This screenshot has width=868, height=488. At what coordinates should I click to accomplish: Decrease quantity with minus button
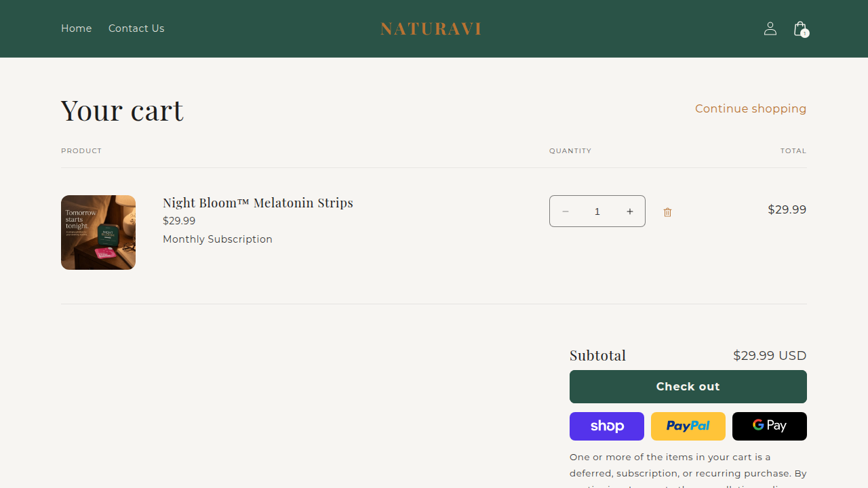[x=565, y=211]
